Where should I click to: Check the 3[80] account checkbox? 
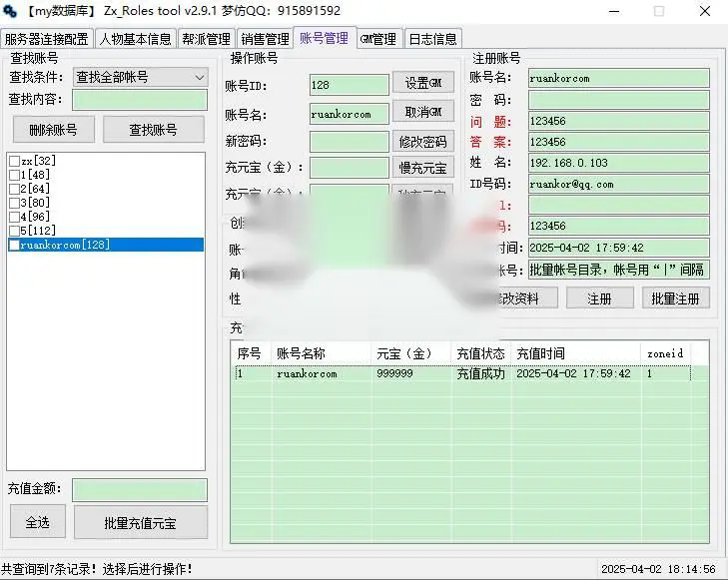(14, 203)
